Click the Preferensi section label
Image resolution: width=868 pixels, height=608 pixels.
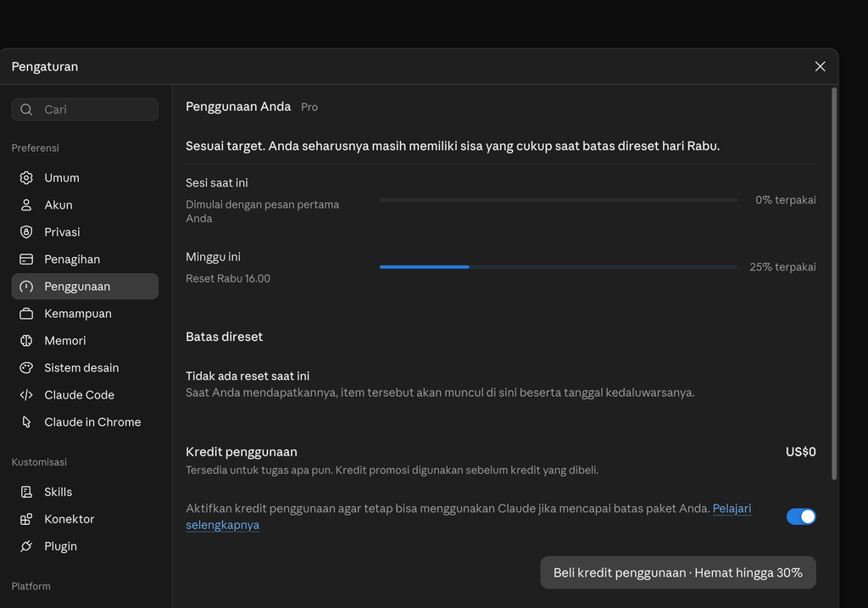[x=36, y=148]
